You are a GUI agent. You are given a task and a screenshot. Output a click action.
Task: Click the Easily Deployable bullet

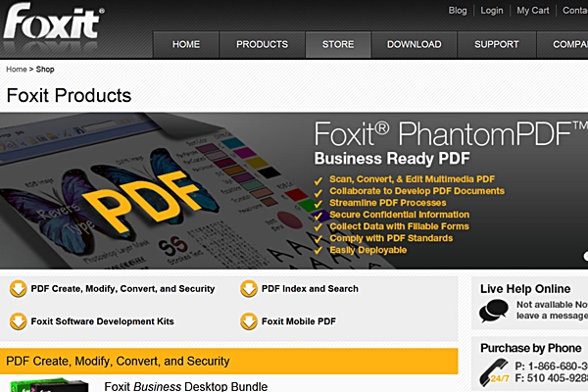tap(368, 250)
